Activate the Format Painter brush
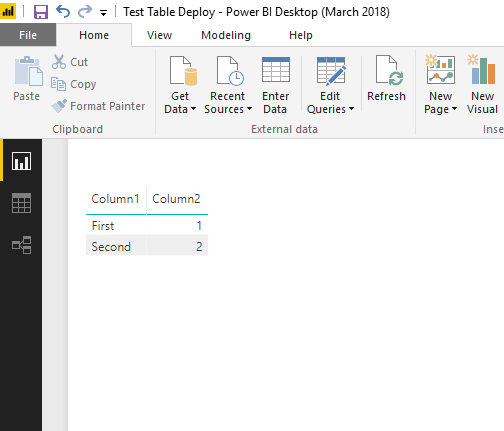504x431 pixels. click(59, 106)
